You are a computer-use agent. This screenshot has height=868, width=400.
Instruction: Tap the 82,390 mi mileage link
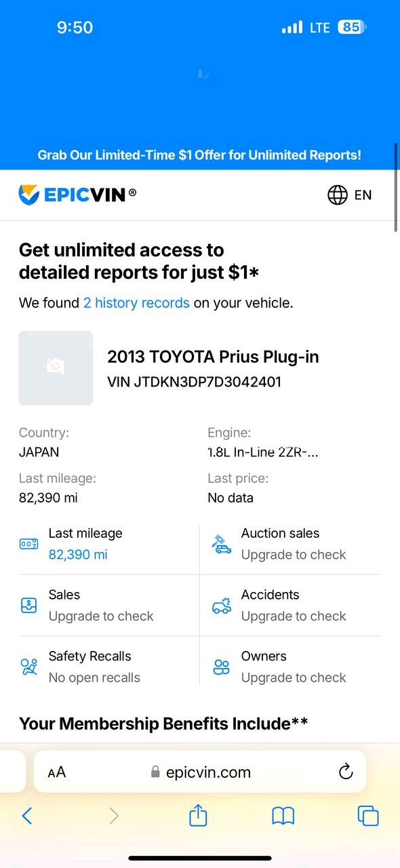click(x=78, y=555)
